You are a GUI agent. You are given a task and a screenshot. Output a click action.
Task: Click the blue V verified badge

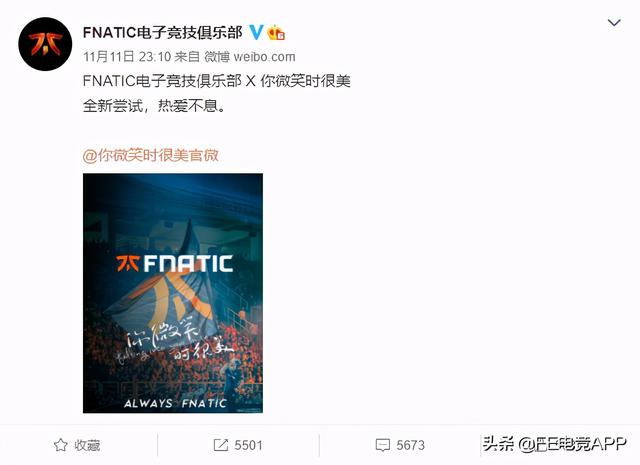point(256,32)
